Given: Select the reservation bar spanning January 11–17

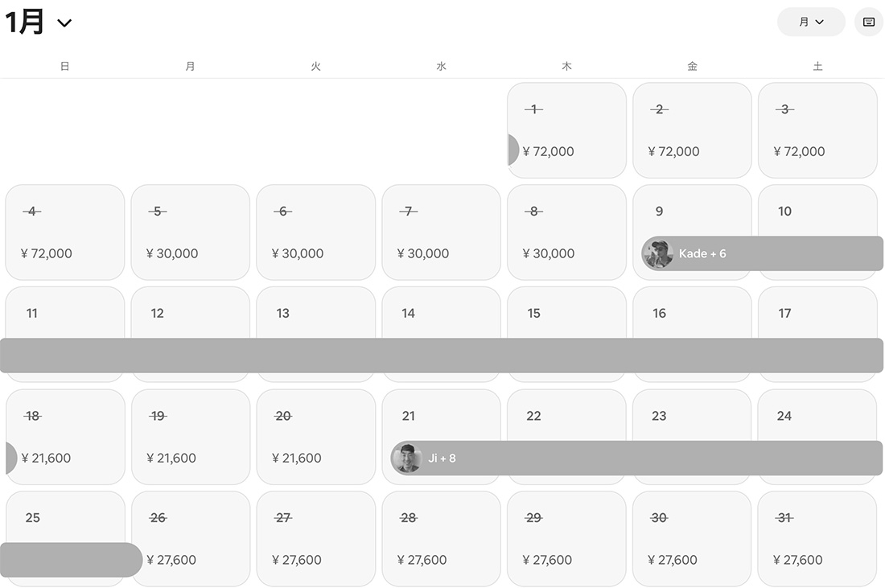Looking at the screenshot, I should tap(441, 356).
